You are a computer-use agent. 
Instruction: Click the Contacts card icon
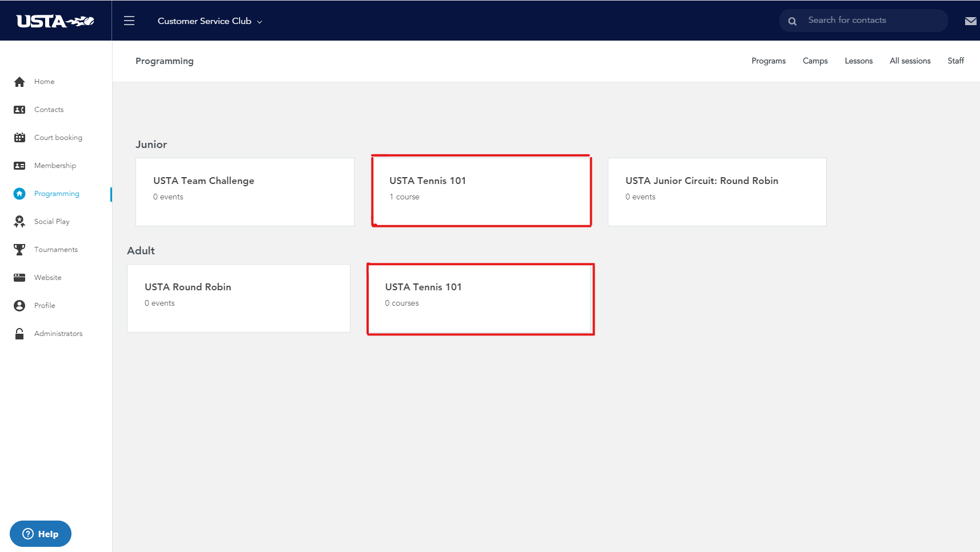point(19,110)
